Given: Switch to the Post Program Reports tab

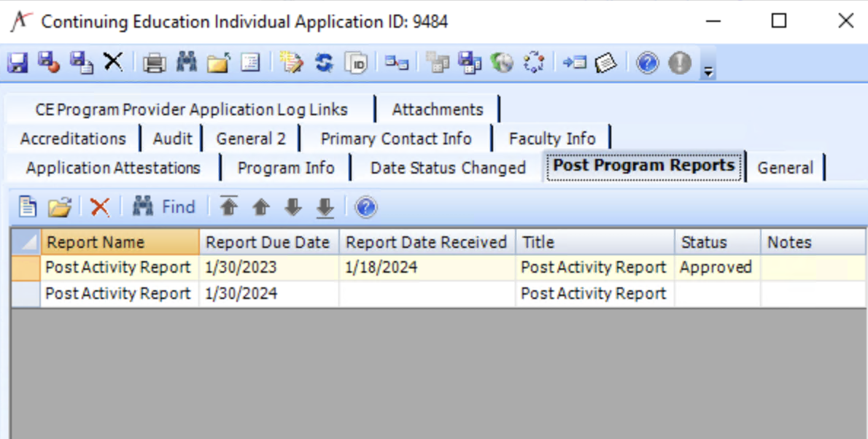Looking at the screenshot, I should pyautogui.click(x=643, y=166).
